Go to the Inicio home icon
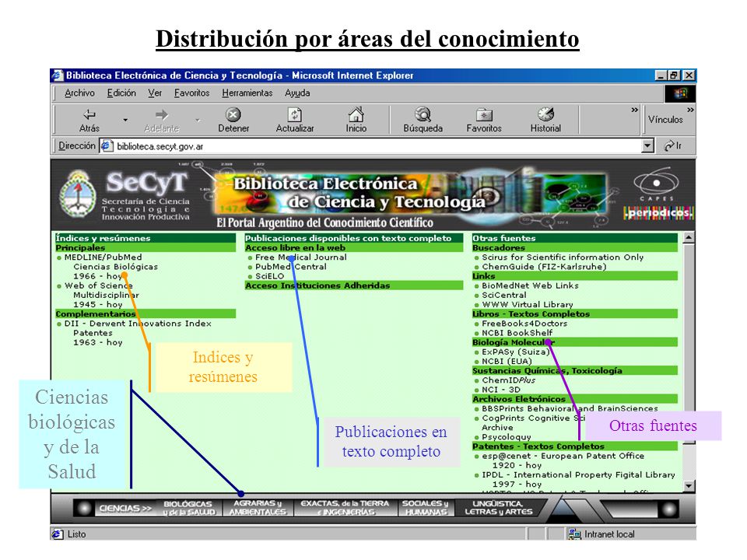 pyautogui.click(x=356, y=114)
